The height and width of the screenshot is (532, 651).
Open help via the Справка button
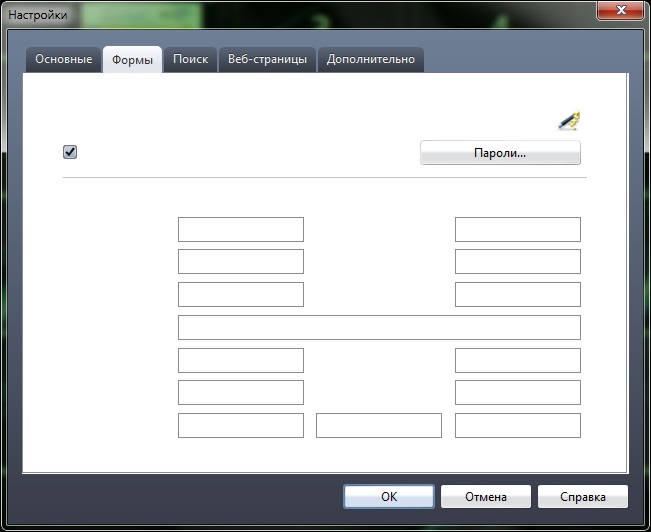pyautogui.click(x=583, y=497)
